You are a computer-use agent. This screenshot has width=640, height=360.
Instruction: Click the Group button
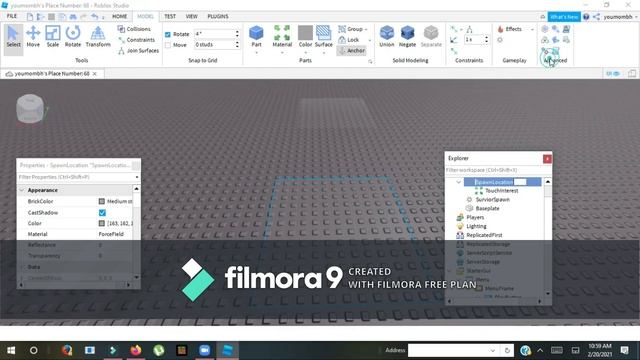coord(351,29)
